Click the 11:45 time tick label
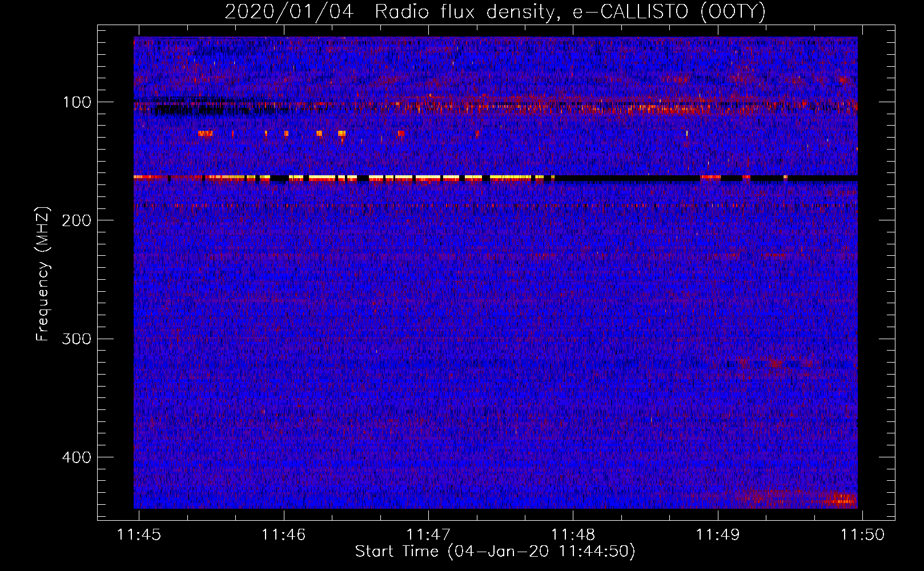 (139, 534)
